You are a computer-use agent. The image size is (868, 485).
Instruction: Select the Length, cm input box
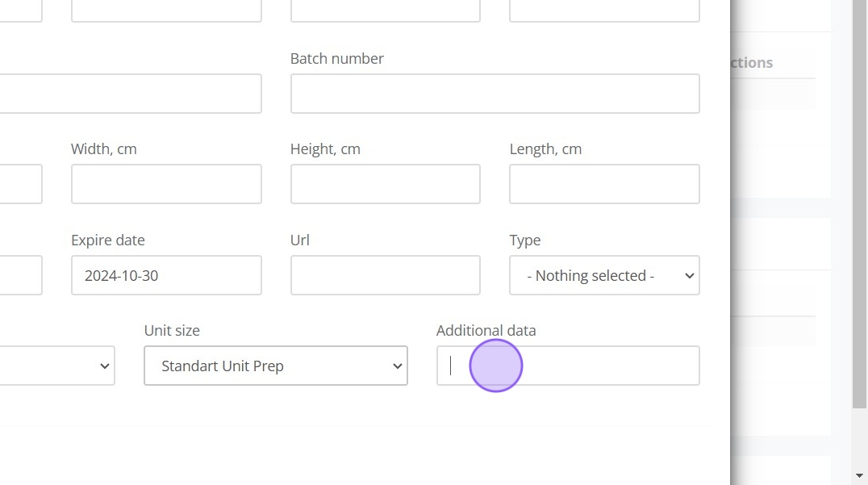[x=604, y=184]
